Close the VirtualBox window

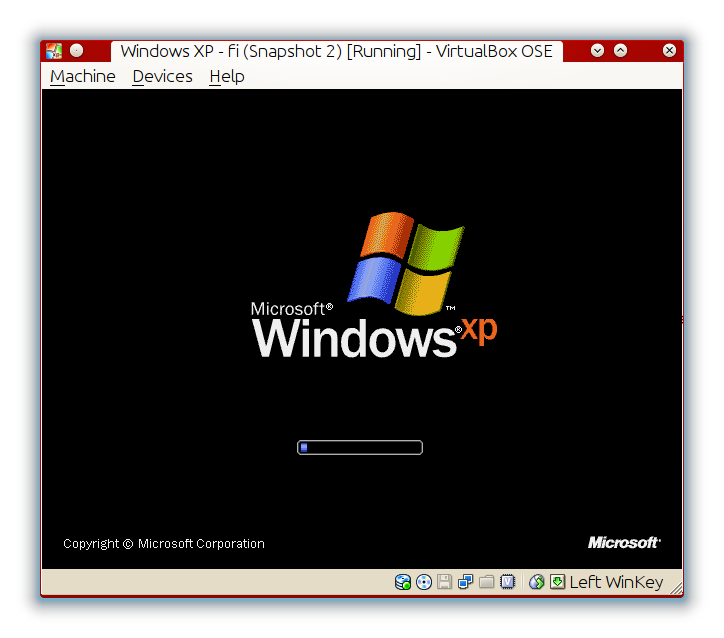tap(670, 50)
